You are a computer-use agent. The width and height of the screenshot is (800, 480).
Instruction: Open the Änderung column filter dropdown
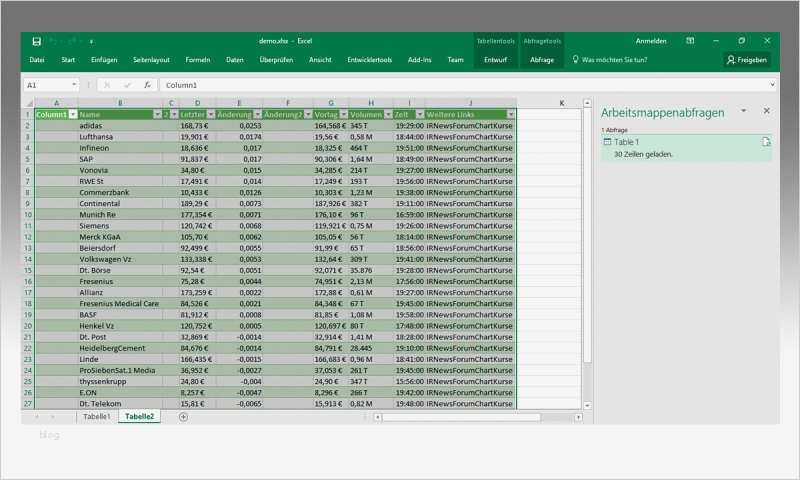click(x=258, y=114)
